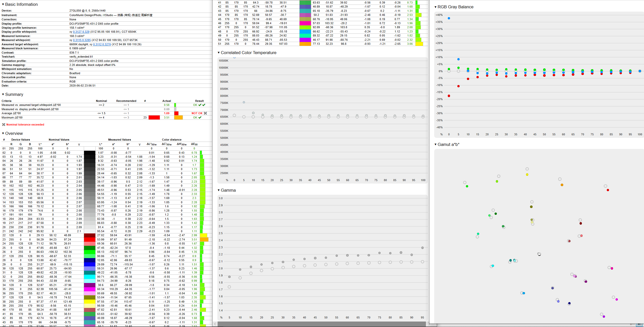Click the red gamut point in Gamut a*b* chart
Screen dimensions: 644x327
[608, 190]
